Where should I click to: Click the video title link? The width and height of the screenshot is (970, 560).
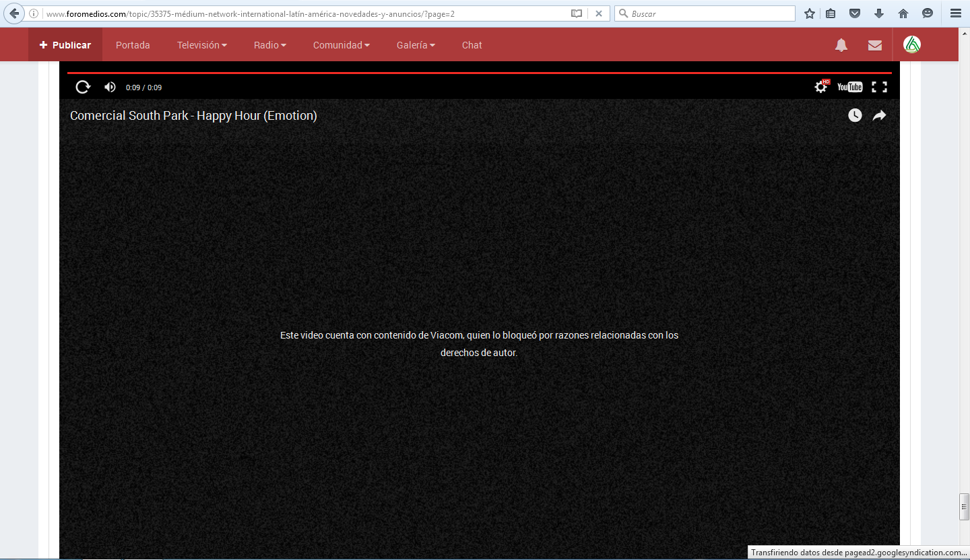193,116
